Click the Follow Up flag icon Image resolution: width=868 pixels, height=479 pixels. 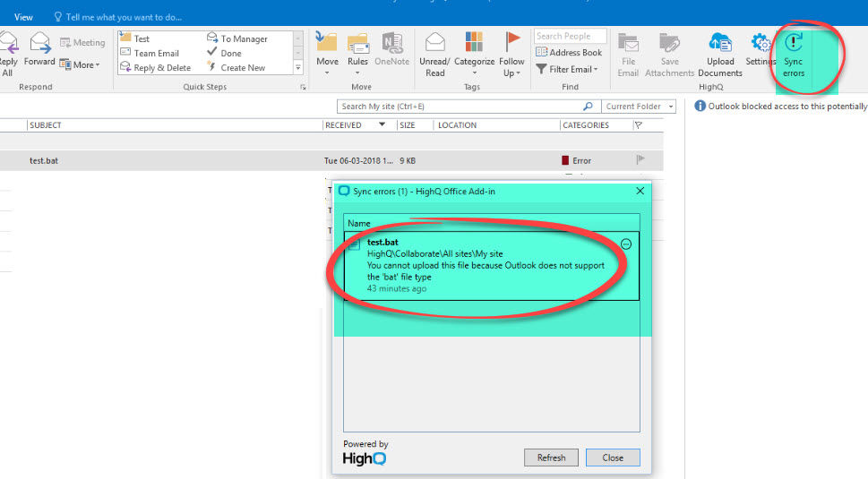click(x=512, y=42)
